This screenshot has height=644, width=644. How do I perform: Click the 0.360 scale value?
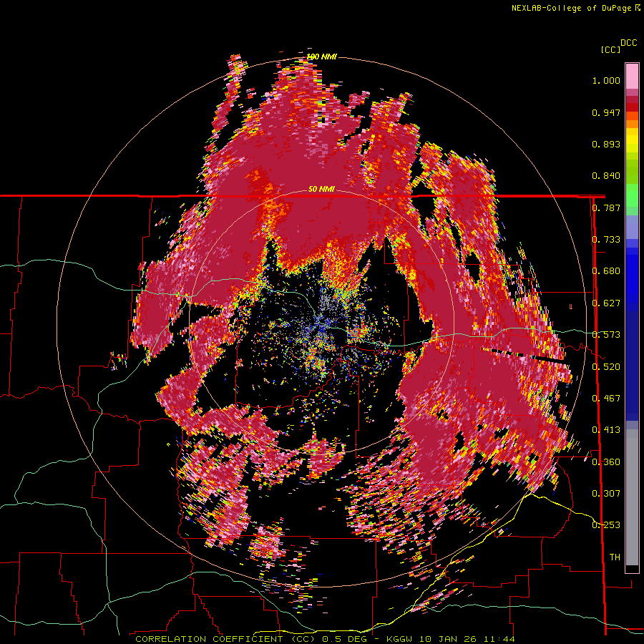pos(606,462)
